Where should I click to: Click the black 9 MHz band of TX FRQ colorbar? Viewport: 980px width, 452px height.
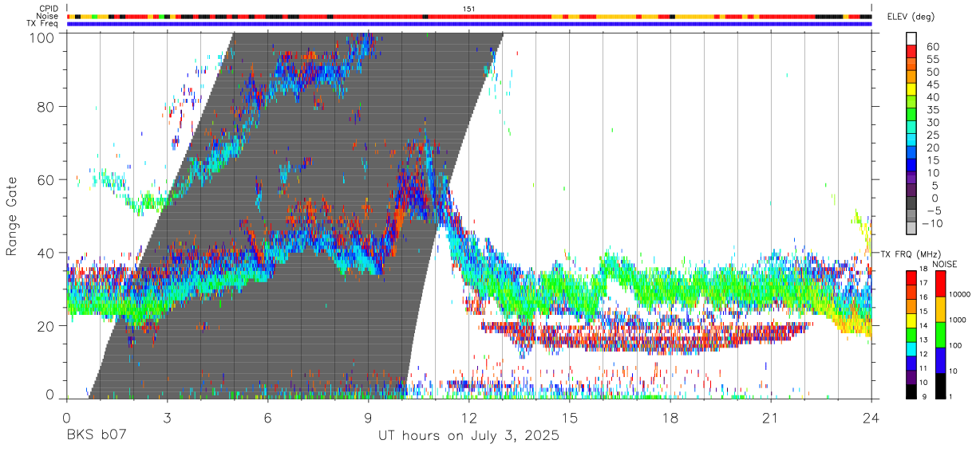(x=911, y=391)
